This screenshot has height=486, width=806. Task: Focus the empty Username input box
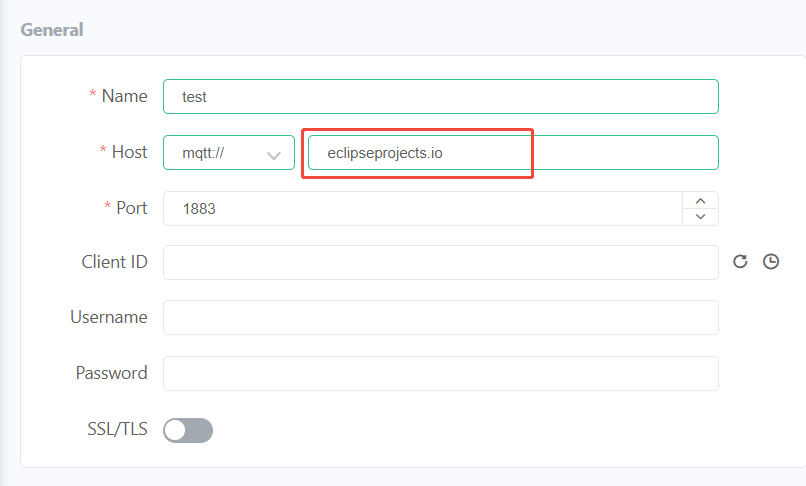(x=440, y=317)
